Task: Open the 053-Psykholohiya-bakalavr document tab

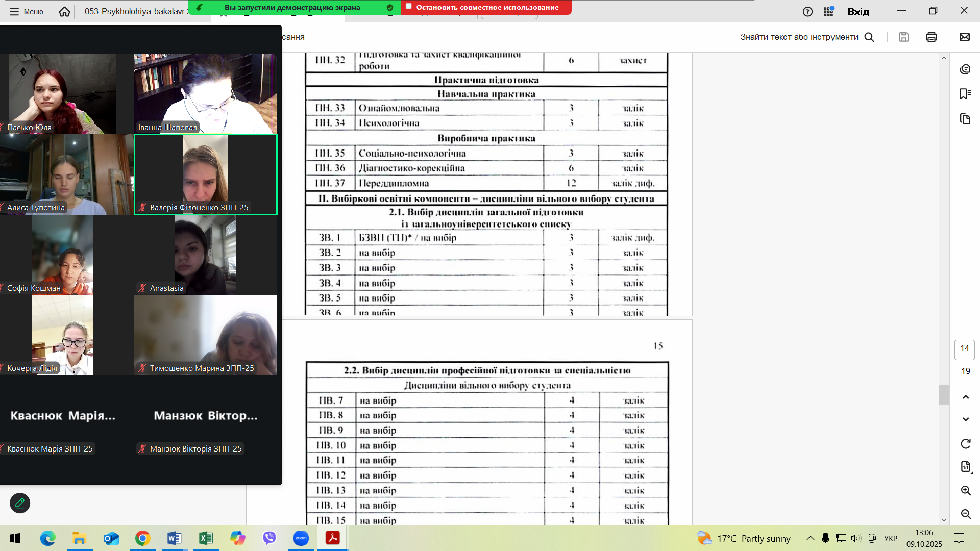Action: 135,11
